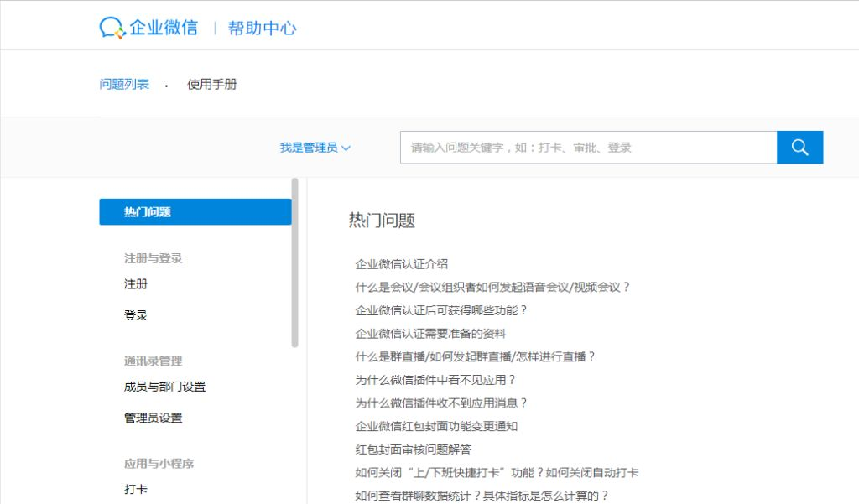Switch to the 使用手册 tab
This screenshot has height=504, width=859.
click(x=212, y=83)
